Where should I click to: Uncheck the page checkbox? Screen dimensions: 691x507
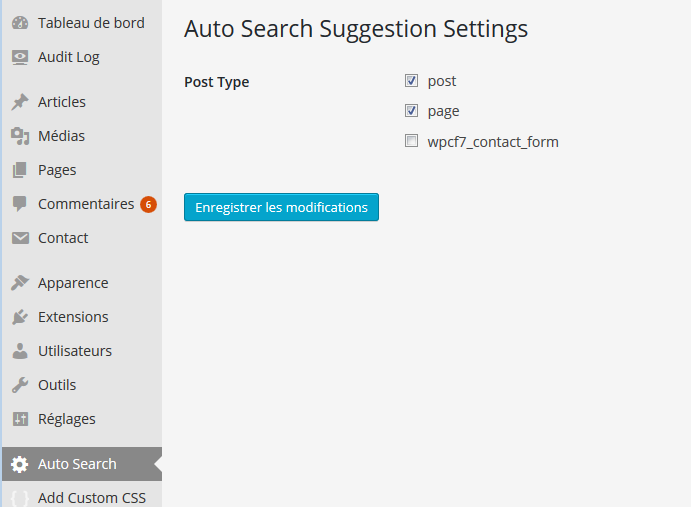[411, 111]
